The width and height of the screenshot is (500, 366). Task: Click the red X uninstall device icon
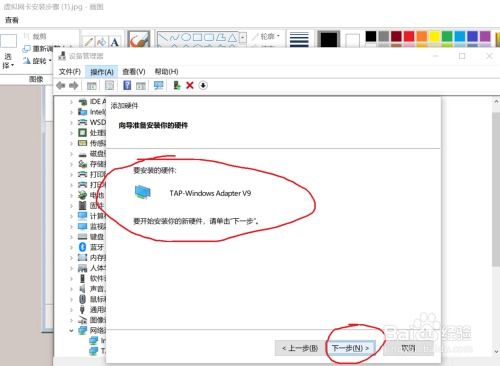click(x=190, y=85)
